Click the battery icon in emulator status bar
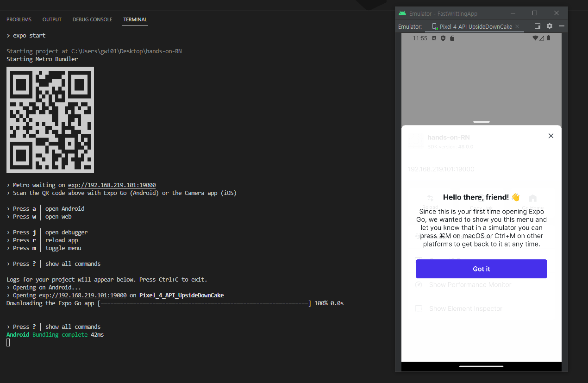 (x=548, y=38)
